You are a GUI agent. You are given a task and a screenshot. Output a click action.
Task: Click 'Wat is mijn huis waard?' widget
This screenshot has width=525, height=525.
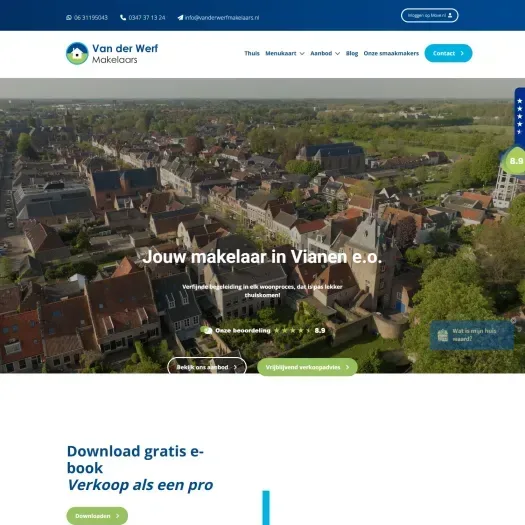[x=472, y=335]
